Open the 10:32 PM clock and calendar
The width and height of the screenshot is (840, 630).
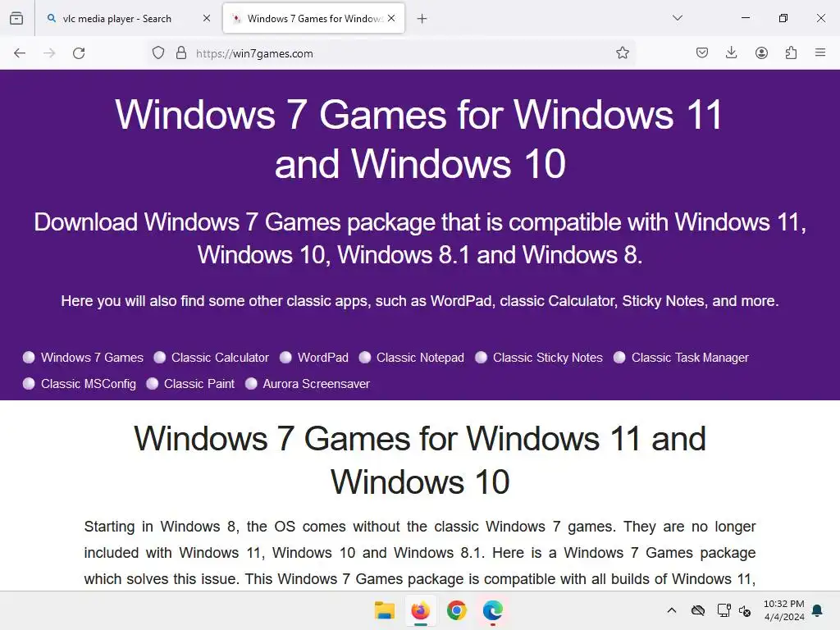[x=783, y=610]
